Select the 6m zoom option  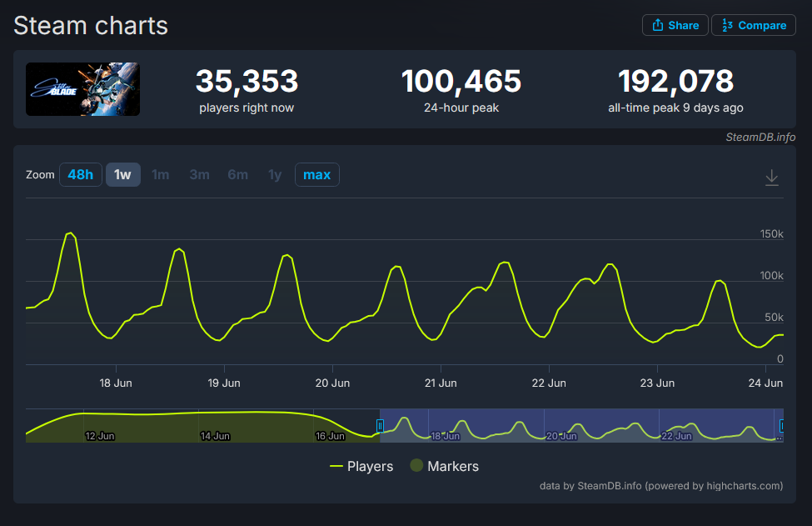click(x=237, y=175)
